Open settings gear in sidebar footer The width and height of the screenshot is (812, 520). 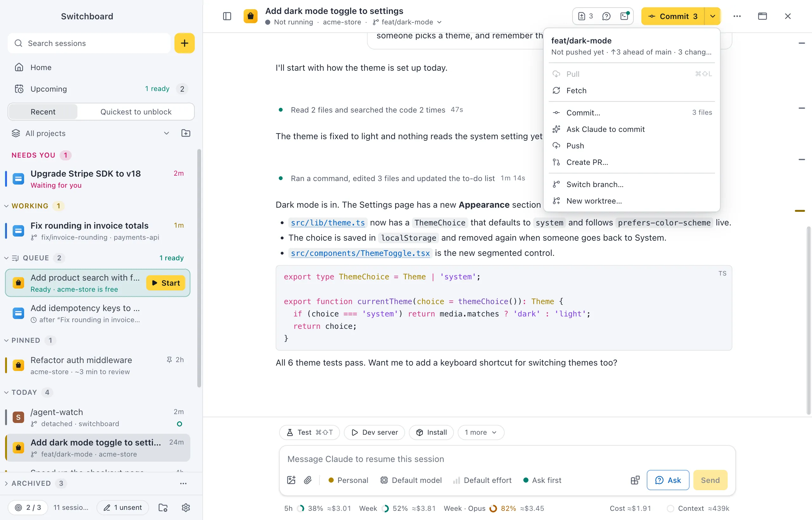pos(186,508)
